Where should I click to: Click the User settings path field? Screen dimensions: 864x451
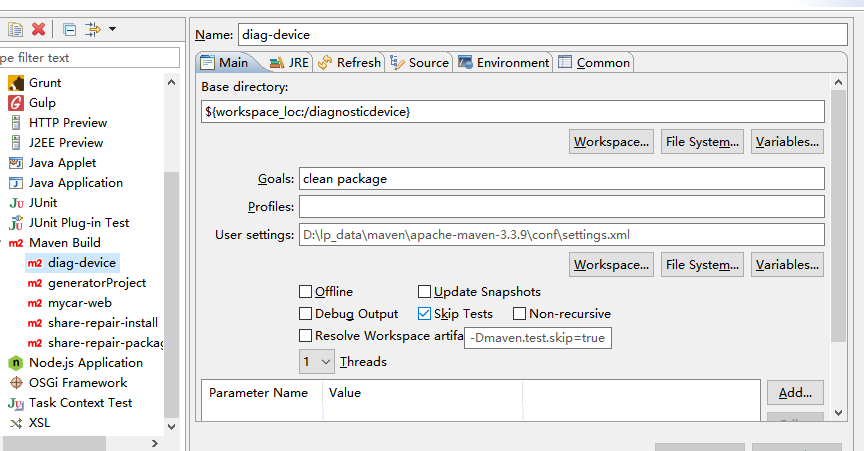(561, 234)
